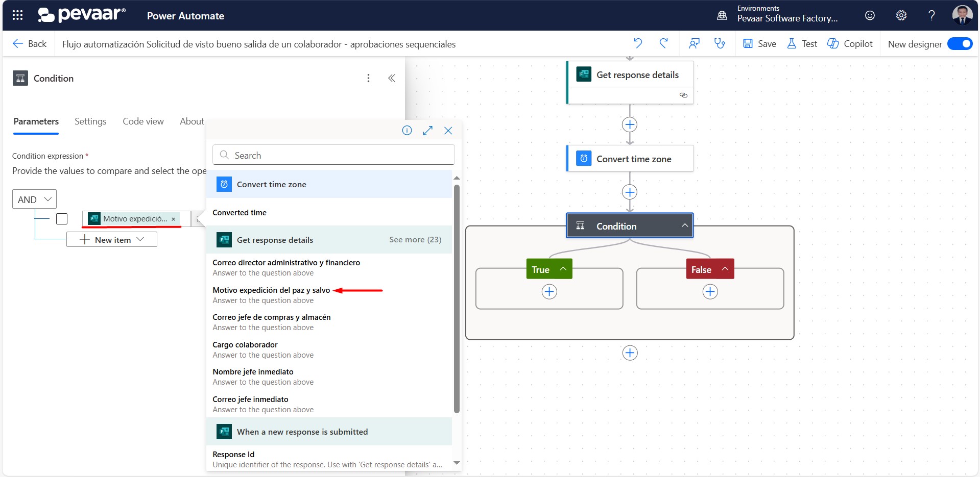This screenshot has width=980, height=477.
Task: Switch to the Settings tab
Action: pyautogui.click(x=90, y=121)
